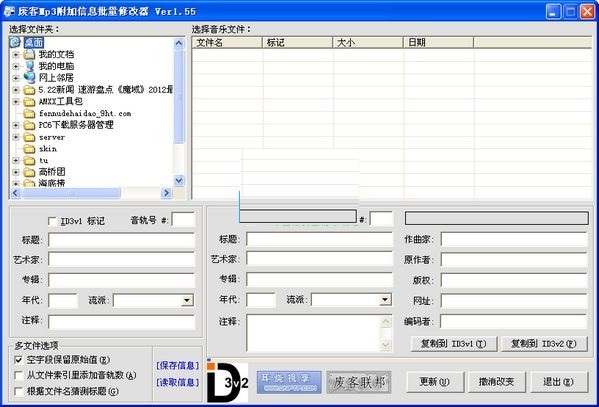
Task: Expand the 我的电脑 tree node
Action: (16, 66)
